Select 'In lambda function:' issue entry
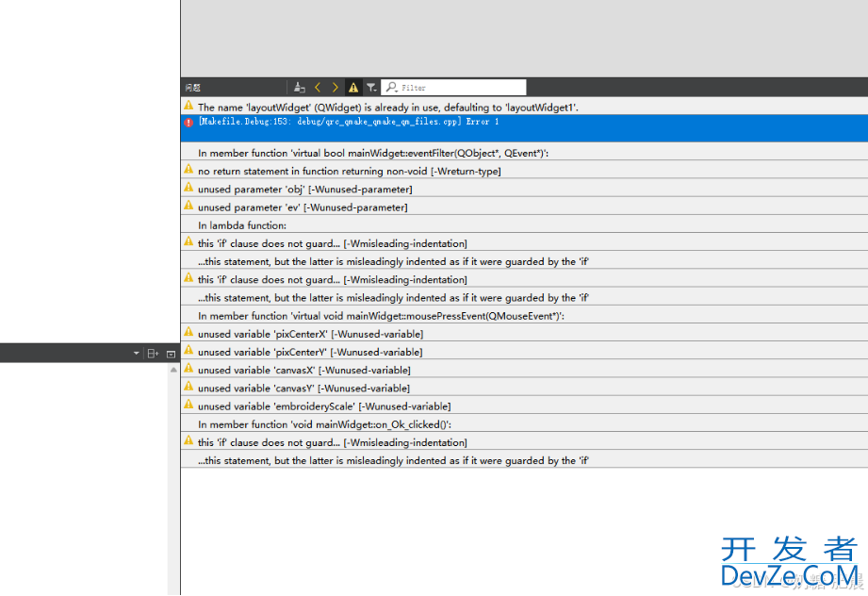Image resolution: width=868 pixels, height=596 pixels. (x=242, y=225)
